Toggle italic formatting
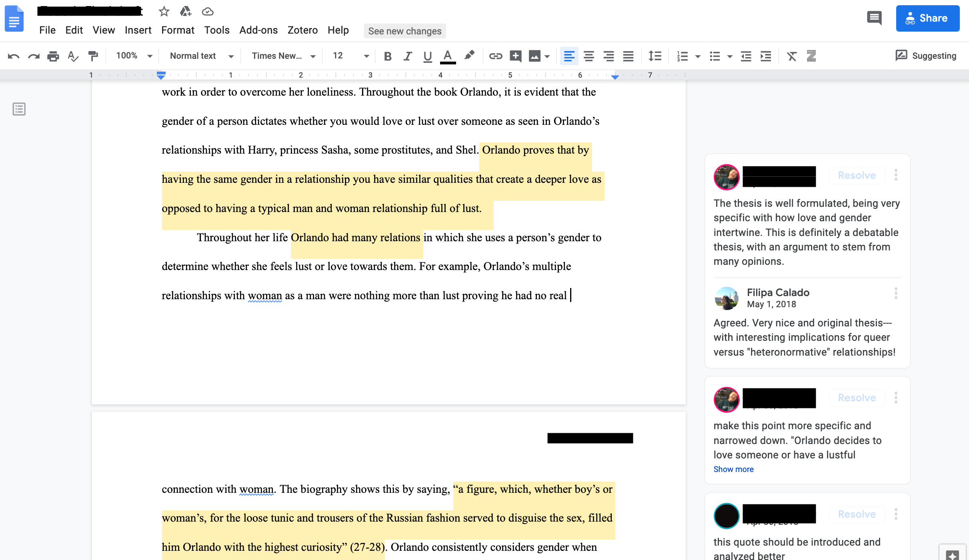This screenshot has height=560, width=969. click(407, 56)
